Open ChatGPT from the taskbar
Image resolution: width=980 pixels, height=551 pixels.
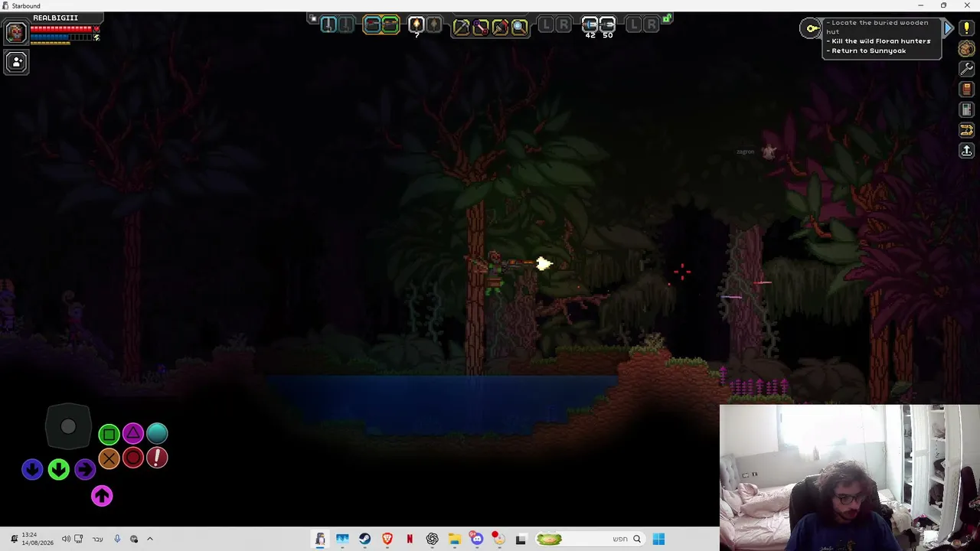[x=432, y=539]
